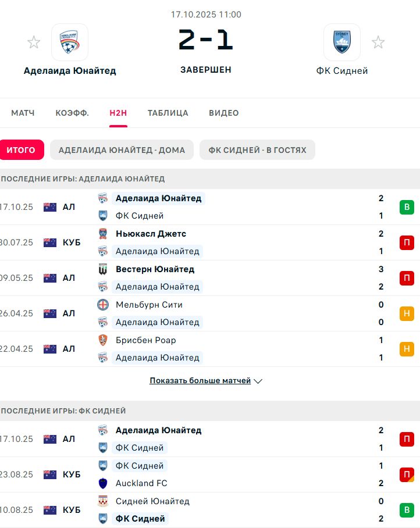Click the Сидней Юнайтед team logo
The image size is (420, 528).
[103, 501]
